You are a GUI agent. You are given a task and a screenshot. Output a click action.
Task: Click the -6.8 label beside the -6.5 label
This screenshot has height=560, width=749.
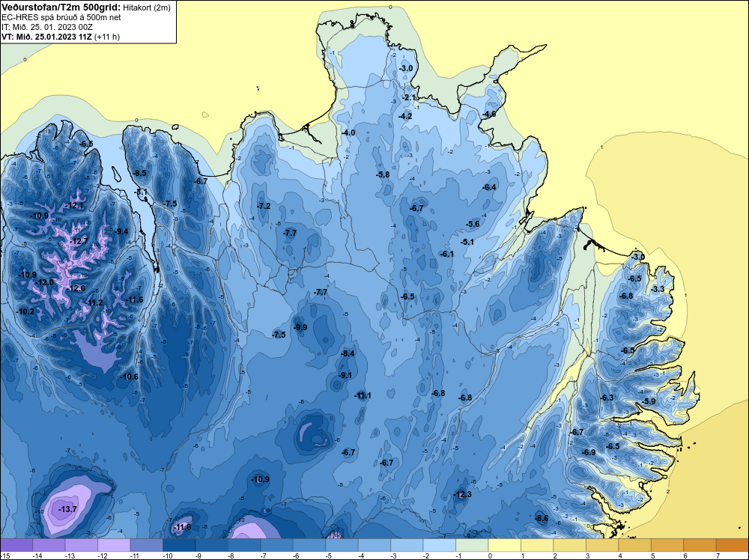click(625, 296)
